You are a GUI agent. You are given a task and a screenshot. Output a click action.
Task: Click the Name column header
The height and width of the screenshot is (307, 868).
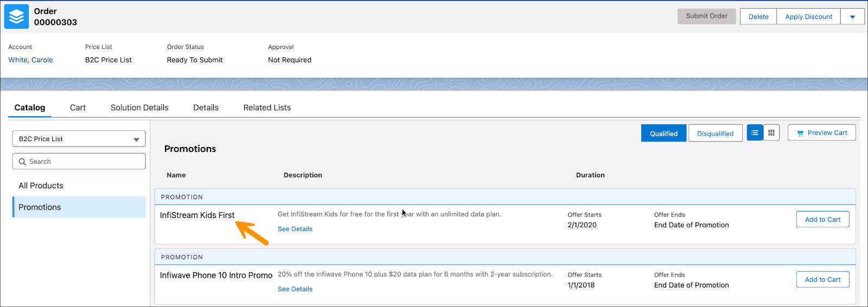pyautogui.click(x=176, y=175)
